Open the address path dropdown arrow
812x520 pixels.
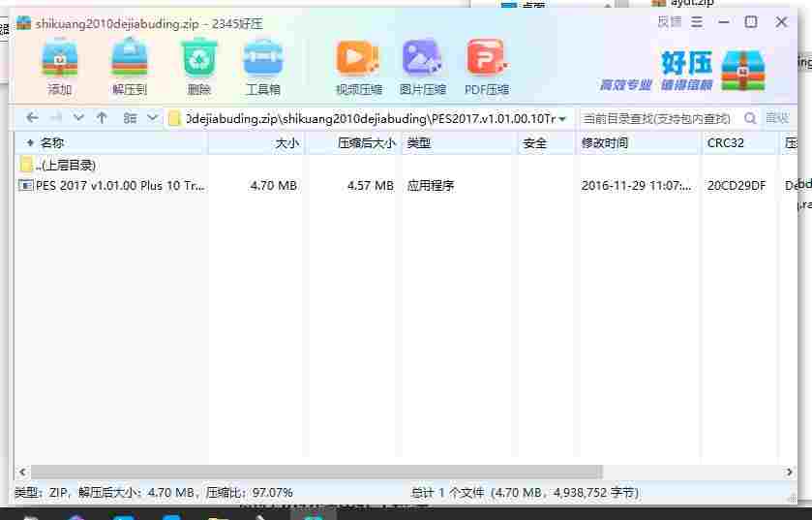563,119
